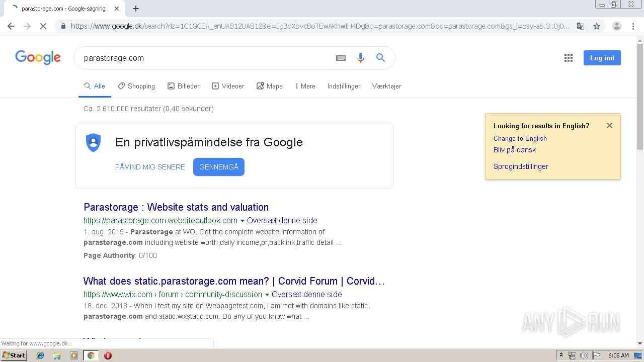Bookmark this page with star icon
The width and height of the screenshot is (644, 362).
(597, 26)
